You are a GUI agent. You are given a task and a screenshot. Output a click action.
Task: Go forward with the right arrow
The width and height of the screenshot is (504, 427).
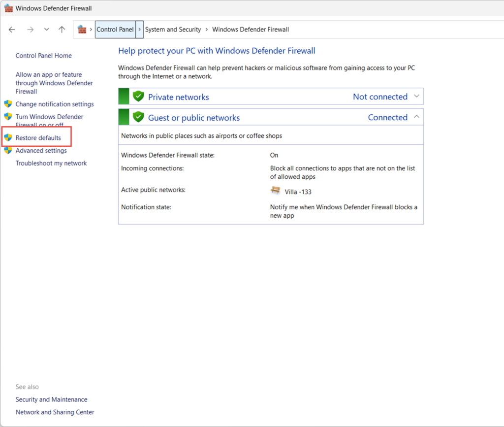click(30, 30)
